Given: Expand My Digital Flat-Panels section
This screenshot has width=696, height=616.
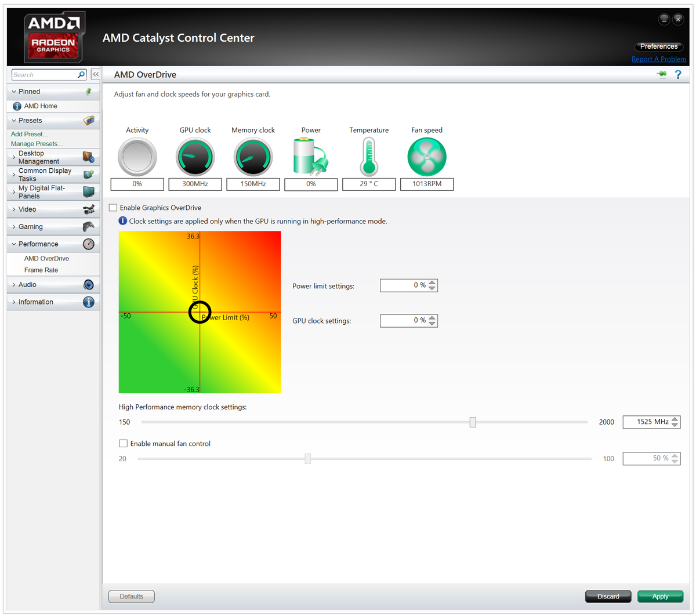Looking at the screenshot, I should 14,191.
